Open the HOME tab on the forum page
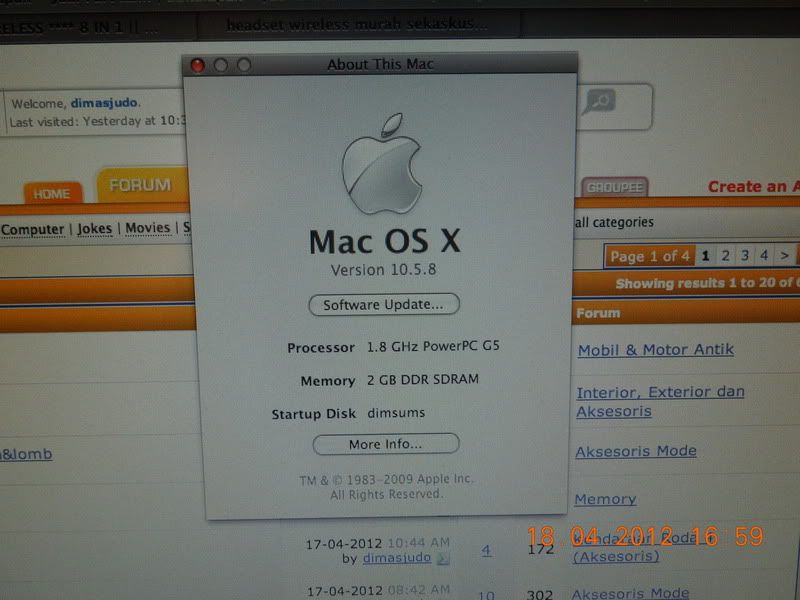Screen dimensions: 800x600 click(x=52, y=193)
